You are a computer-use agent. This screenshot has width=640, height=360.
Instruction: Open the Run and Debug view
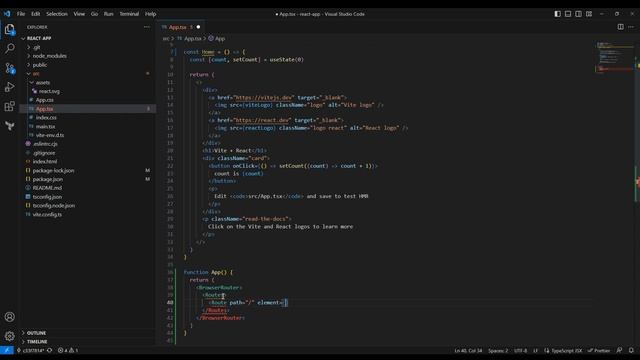pyautogui.click(x=10, y=87)
